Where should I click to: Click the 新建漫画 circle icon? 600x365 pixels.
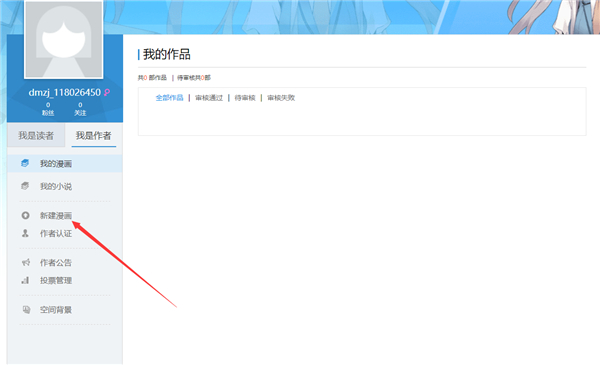[25, 215]
